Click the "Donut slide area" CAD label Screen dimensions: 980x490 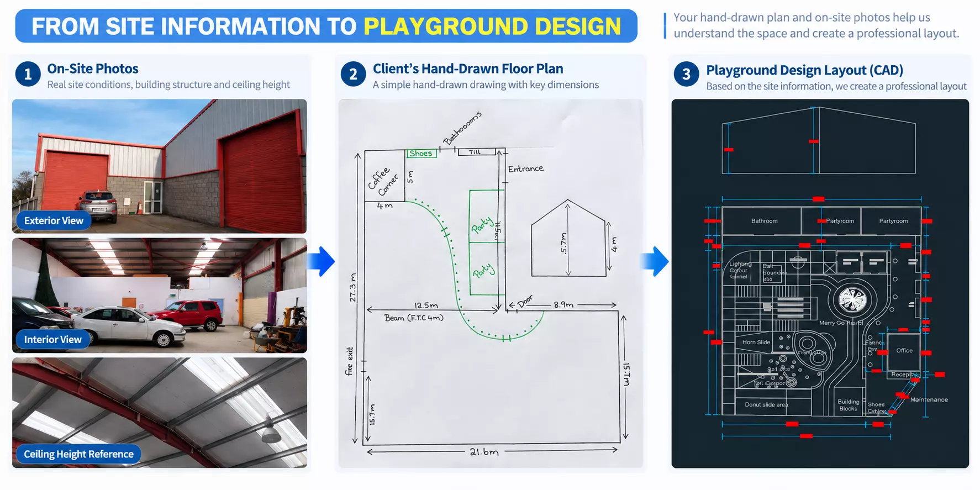(x=766, y=404)
